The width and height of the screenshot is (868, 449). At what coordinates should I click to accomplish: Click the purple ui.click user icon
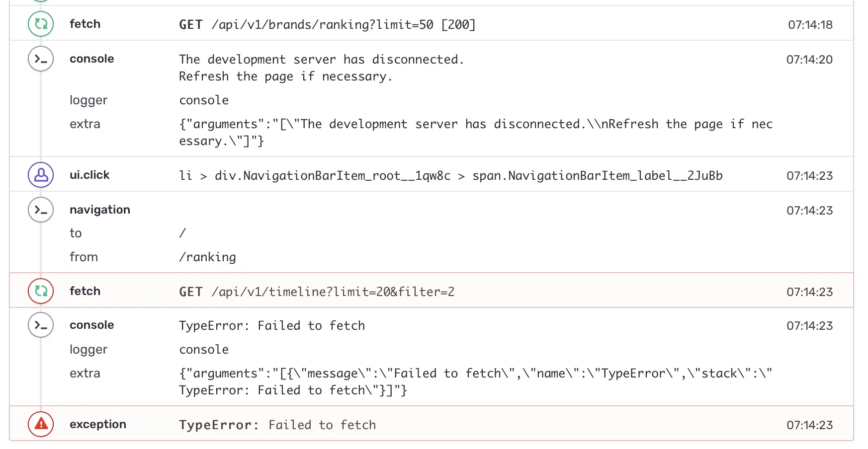41,175
